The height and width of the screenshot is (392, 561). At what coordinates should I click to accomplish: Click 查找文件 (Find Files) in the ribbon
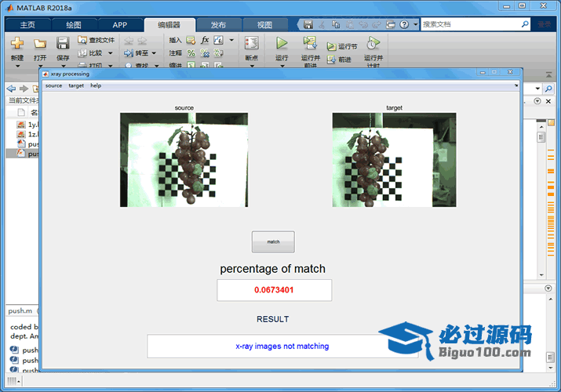(x=97, y=40)
